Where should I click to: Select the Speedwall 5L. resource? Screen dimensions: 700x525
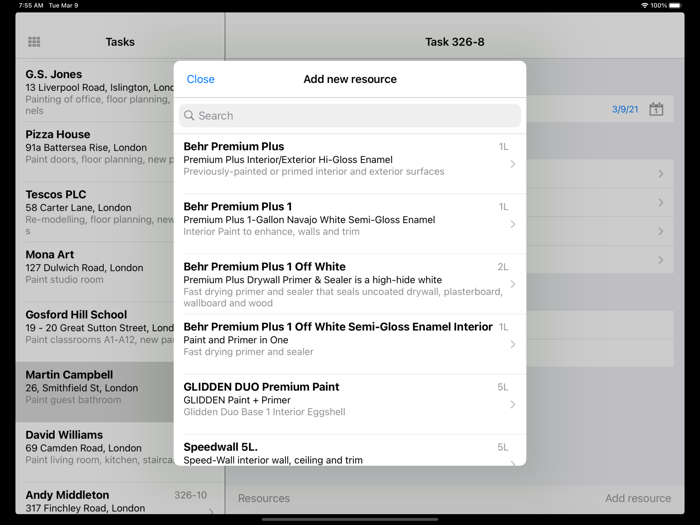tap(350, 450)
